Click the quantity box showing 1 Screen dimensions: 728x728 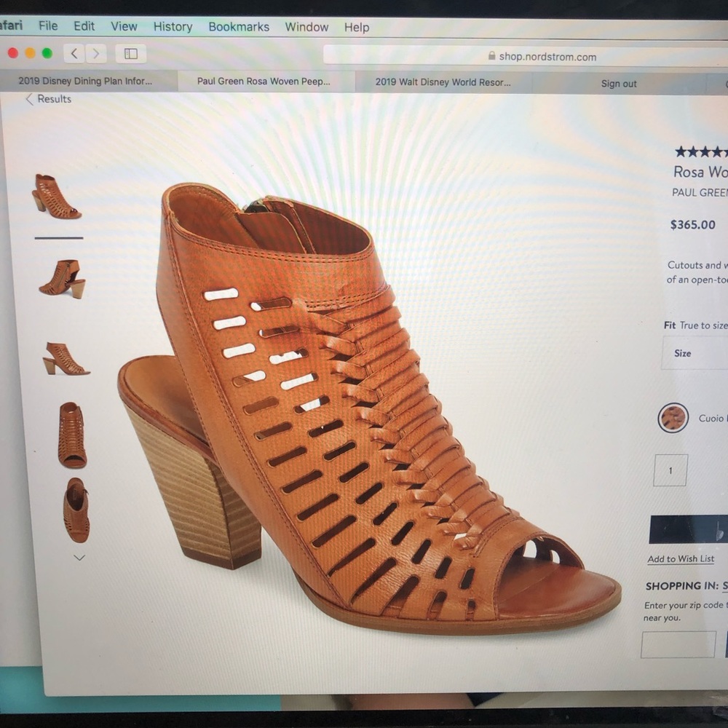coord(670,470)
